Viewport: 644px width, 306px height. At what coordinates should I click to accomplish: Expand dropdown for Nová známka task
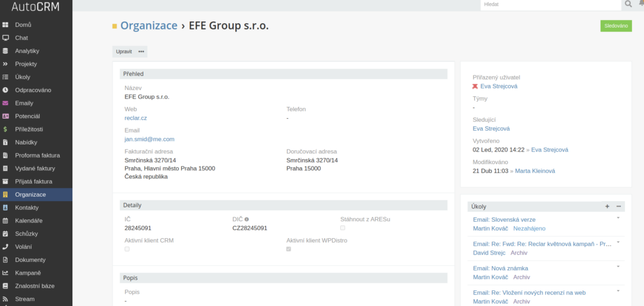618,266
